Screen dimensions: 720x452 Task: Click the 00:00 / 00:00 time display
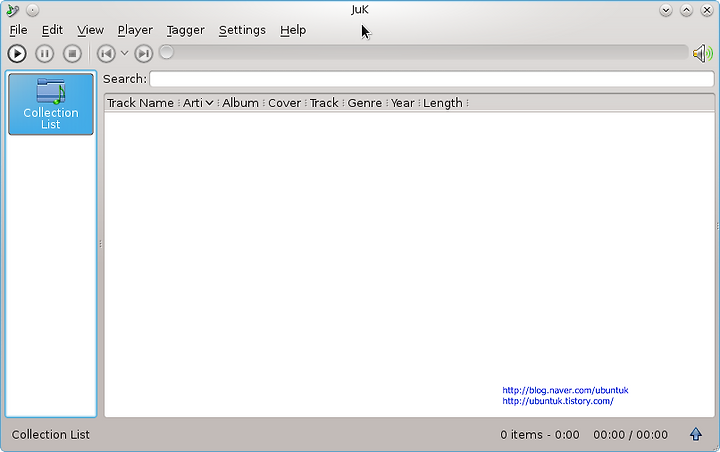tap(630, 435)
